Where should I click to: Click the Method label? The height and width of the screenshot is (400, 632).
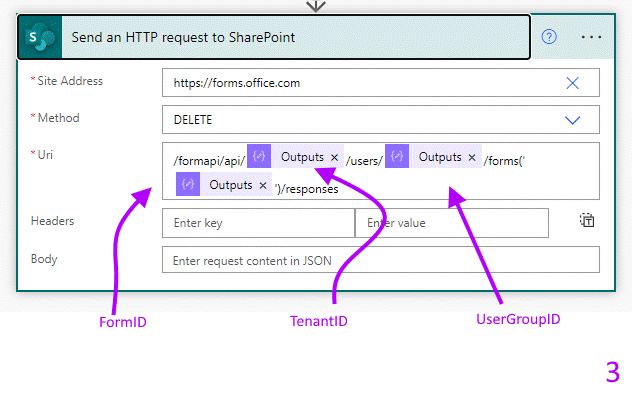click(x=58, y=118)
